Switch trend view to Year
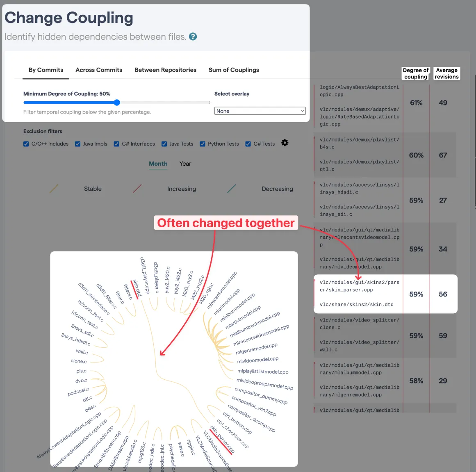476x472 pixels. 185,164
